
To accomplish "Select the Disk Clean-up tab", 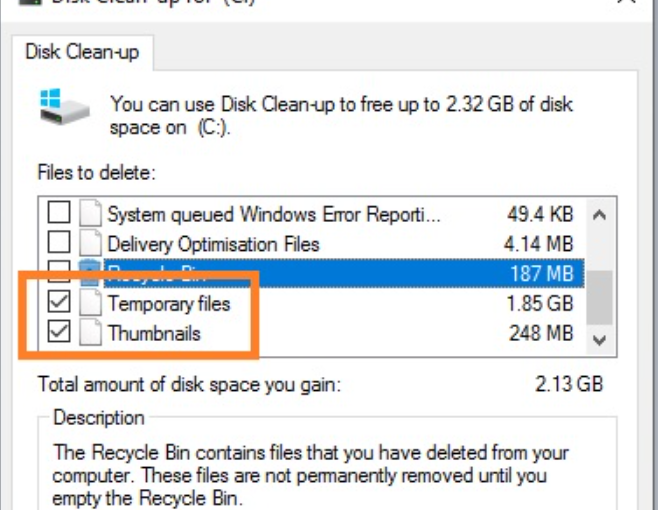I will click(83, 52).
